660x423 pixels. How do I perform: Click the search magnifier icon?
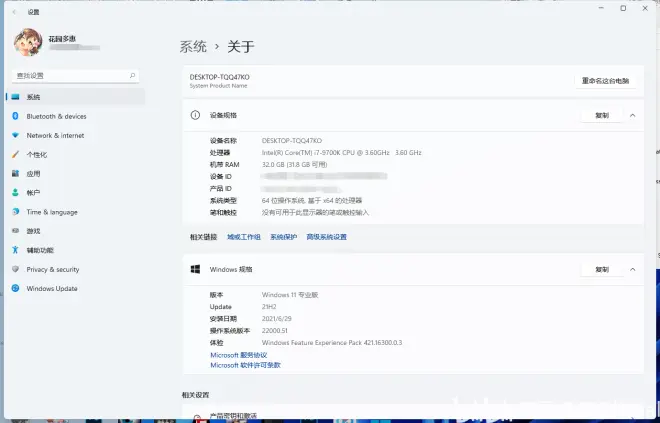[x=132, y=76]
